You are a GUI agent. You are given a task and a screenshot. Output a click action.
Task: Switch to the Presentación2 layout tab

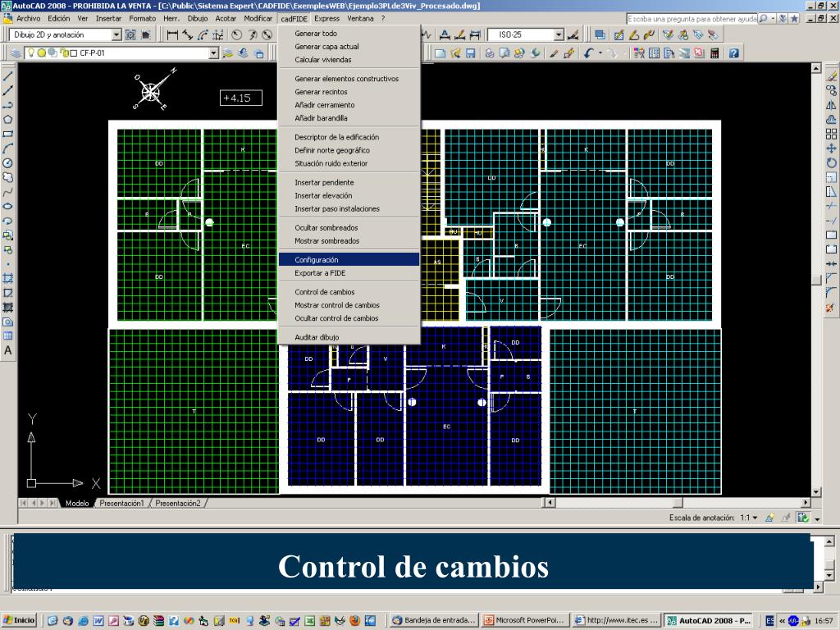click(x=177, y=503)
